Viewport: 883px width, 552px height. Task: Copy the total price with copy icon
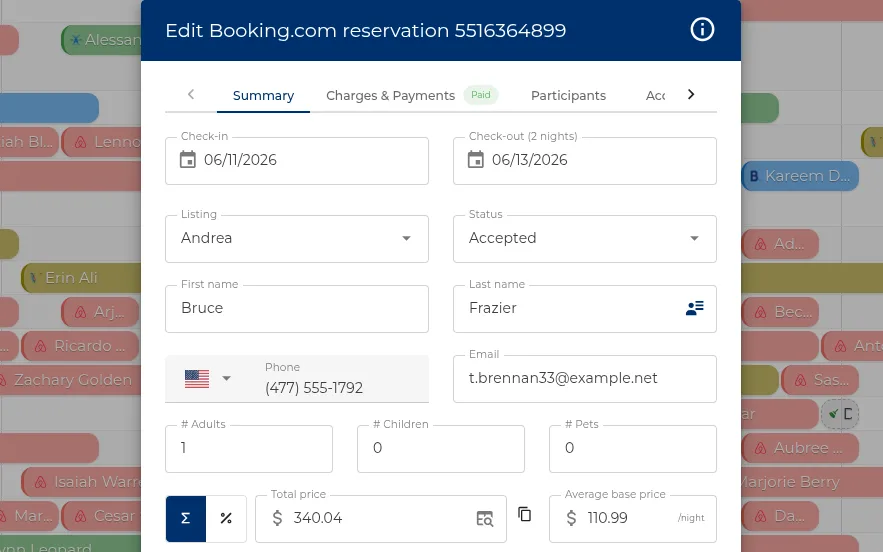click(x=524, y=514)
